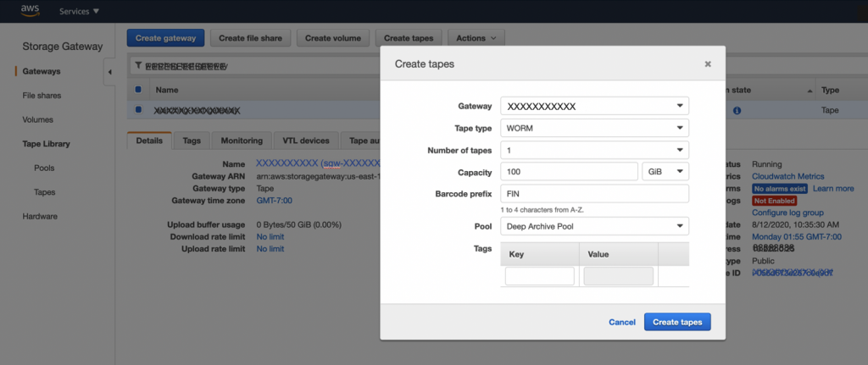Image resolution: width=868 pixels, height=365 pixels.
Task: Click the 8/12/2020, 10:35:30 AM date
Action: click(x=795, y=224)
